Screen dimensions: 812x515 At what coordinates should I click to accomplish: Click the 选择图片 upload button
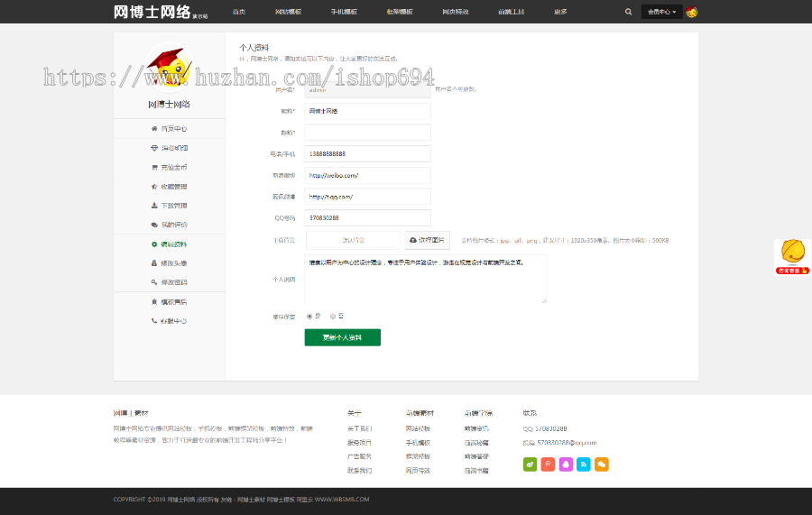point(428,241)
